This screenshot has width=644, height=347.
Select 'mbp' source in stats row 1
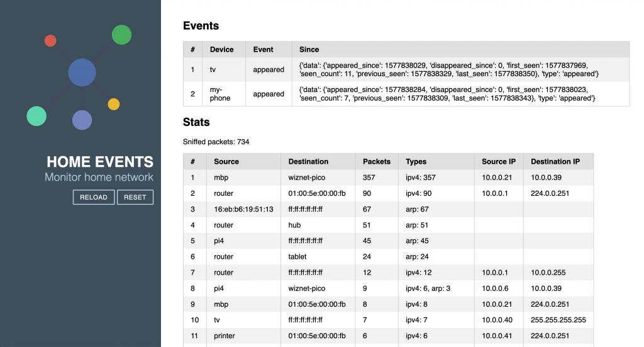pos(221,178)
